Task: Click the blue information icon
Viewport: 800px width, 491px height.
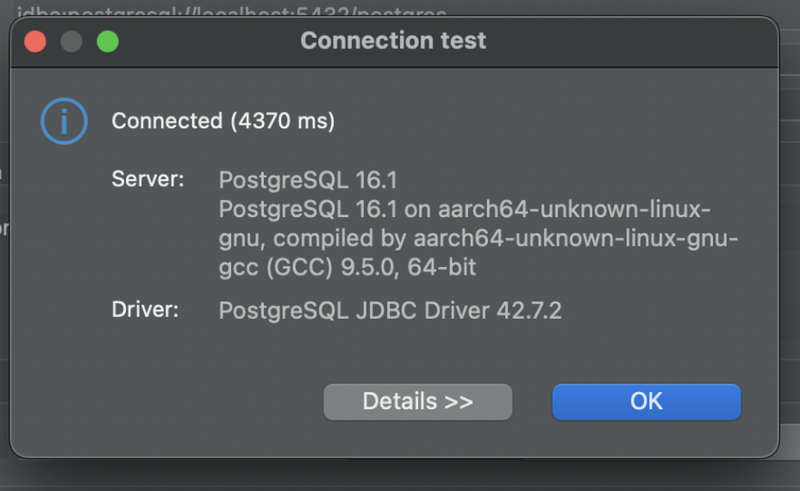Action: (64, 121)
